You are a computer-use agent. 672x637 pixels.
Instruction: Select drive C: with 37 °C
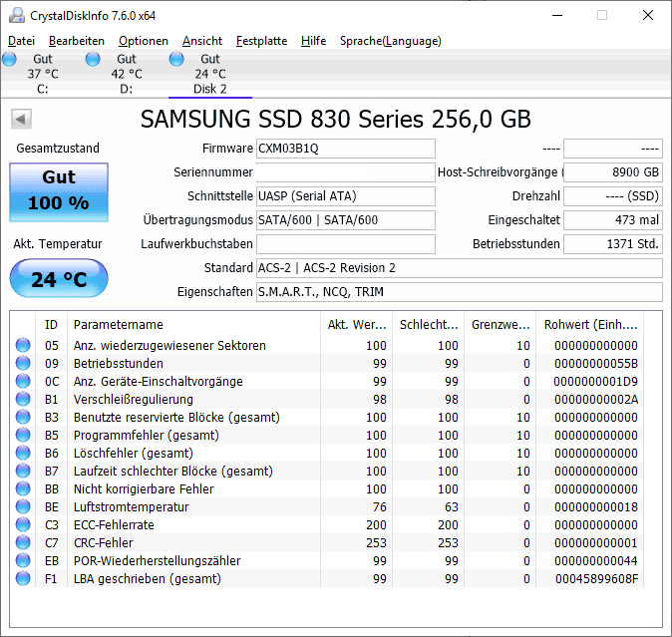point(43,74)
